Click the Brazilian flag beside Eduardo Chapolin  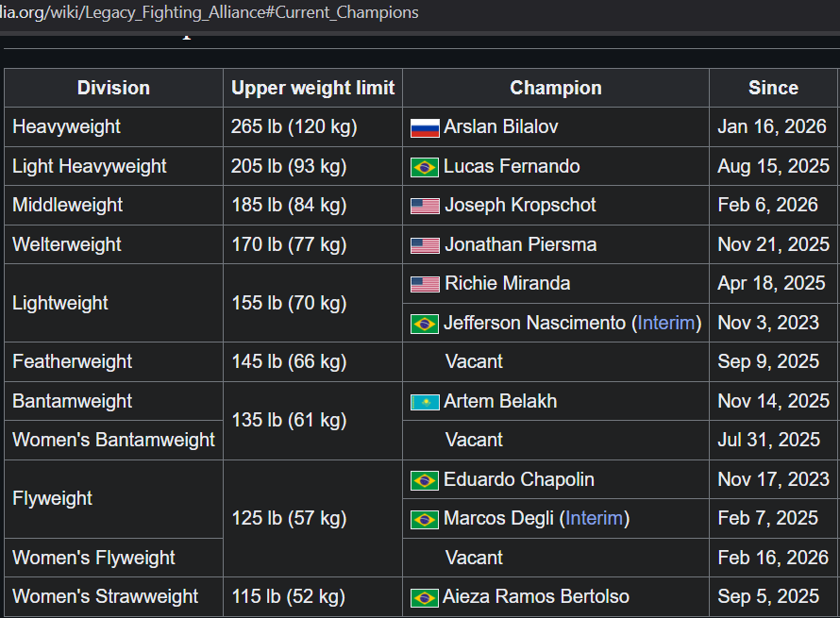click(425, 480)
